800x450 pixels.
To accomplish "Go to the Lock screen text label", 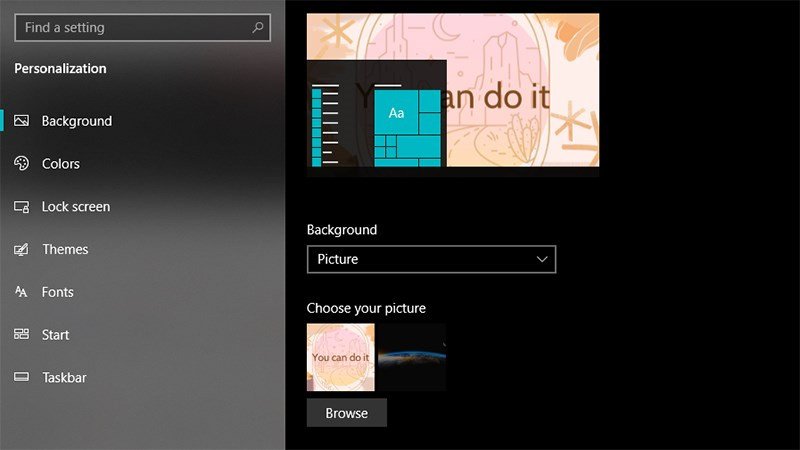I will tap(76, 207).
